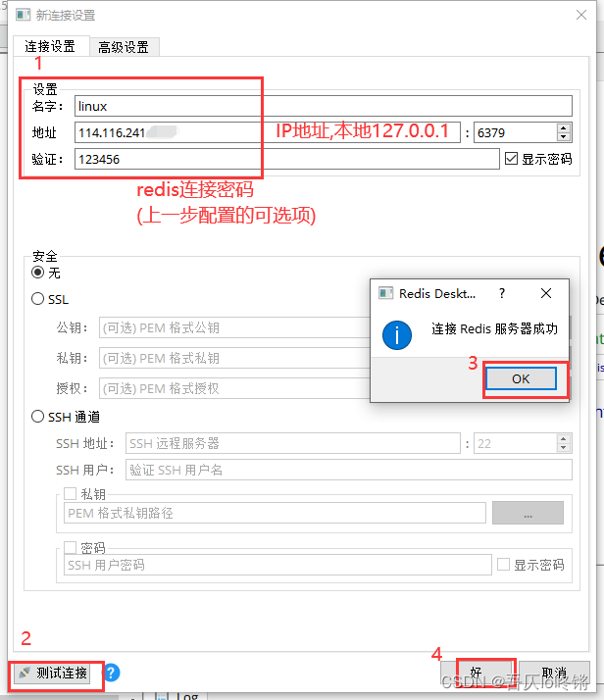Toggle SSH 显示密码 checkbox
This screenshot has height=700, width=604.
click(504, 565)
